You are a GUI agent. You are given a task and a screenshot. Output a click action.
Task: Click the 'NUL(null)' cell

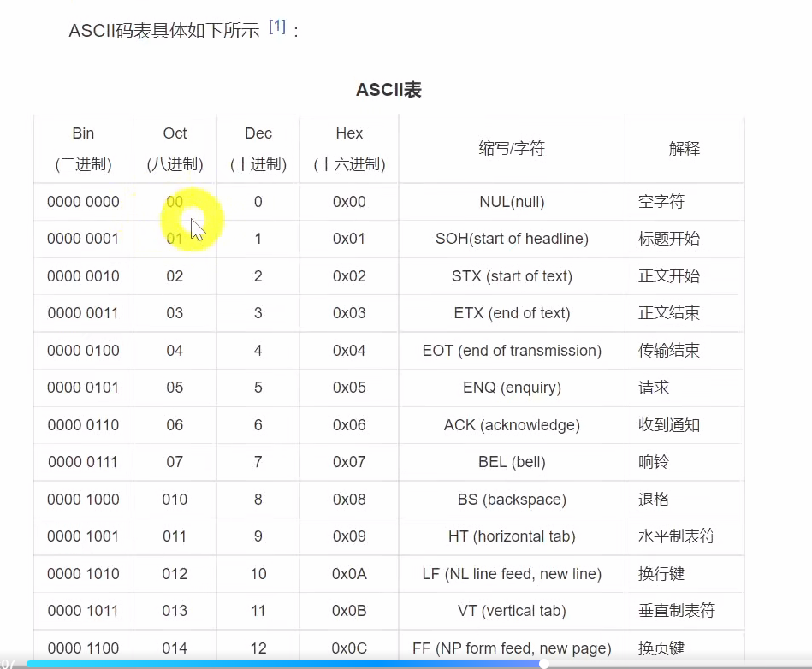click(512, 201)
